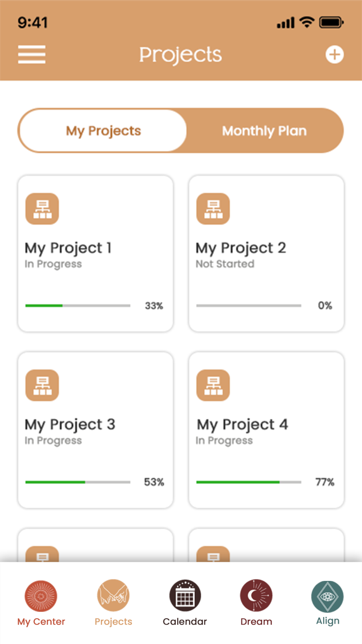The width and height of the screenshot is (362, 644).
Task: Click the My Project 1 progress bar
Action: click(x=78, y=306)
